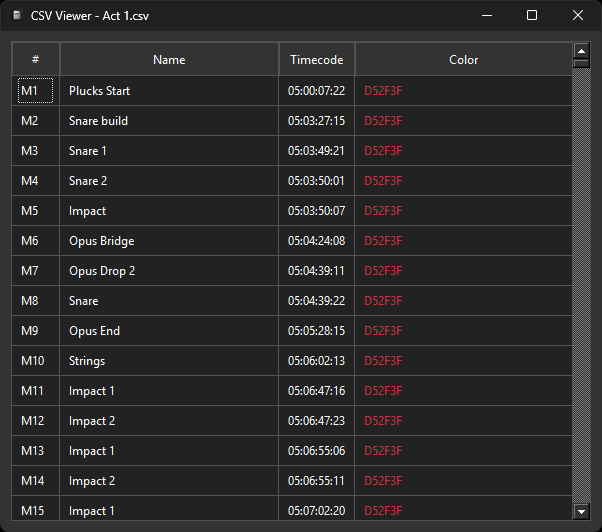Click the Color column header
This screenshot has width=602, height=532.
463,59
